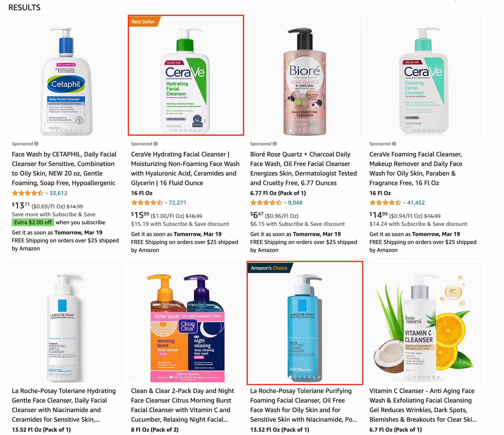This screenshot has height=435, width=504.
Task: Open the 72,271 ratings link
Action: tap(177, 203)
